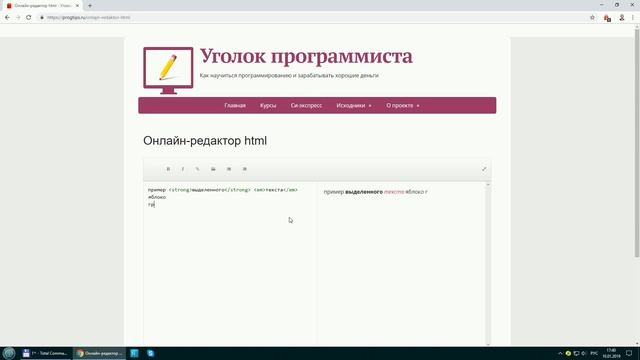The height and width of the screenshot is (360, 640).
Task: Open the Chrome three-dot menu
Action: [633, 18]
